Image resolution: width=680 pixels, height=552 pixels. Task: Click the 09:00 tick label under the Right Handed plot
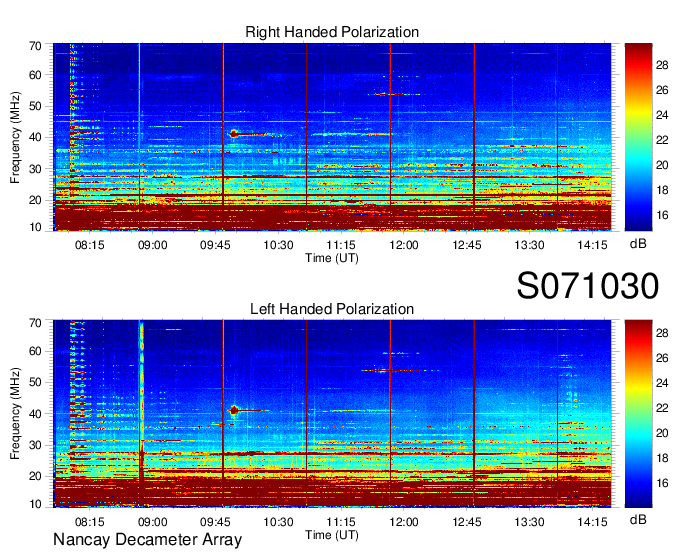[153, 245]
